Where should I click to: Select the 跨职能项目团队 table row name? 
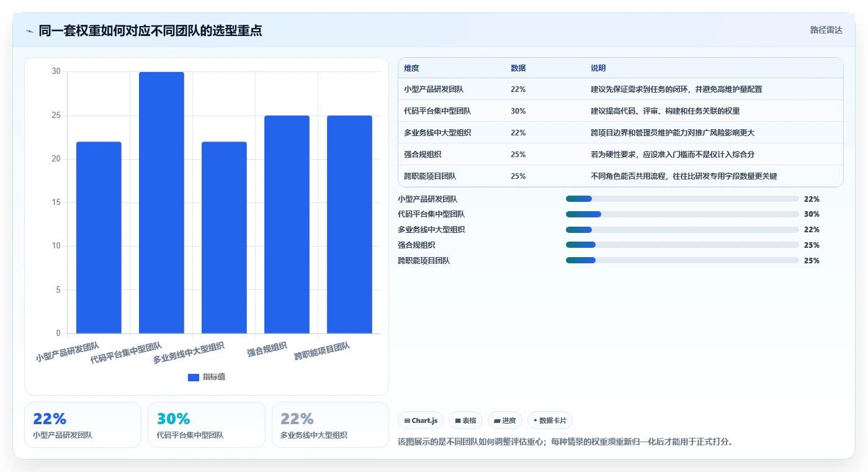tap(430, 176)
